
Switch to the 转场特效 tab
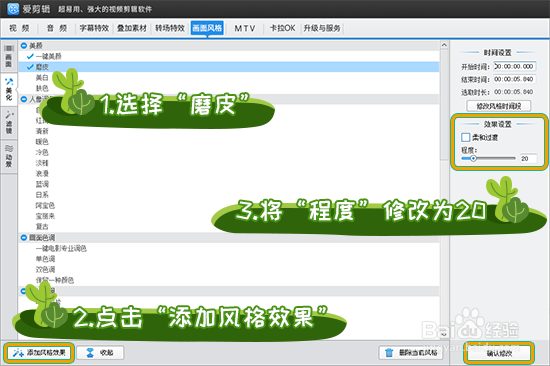170,28
